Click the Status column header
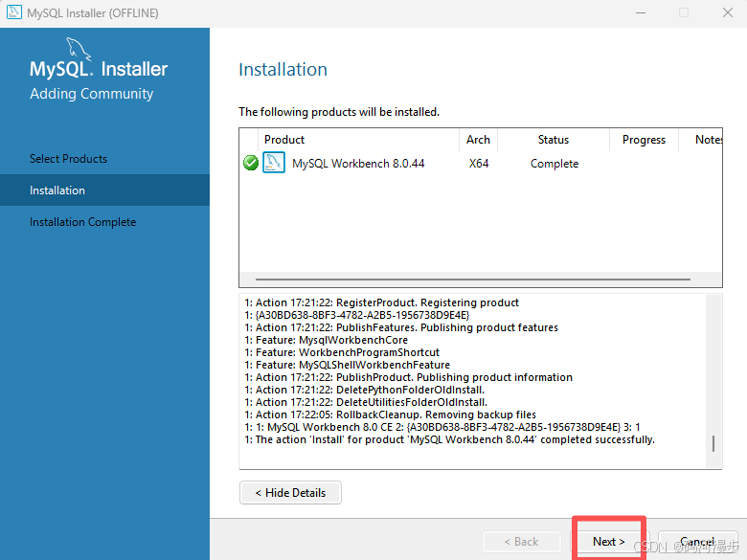The image size is (747, 560). pos(554,140)
